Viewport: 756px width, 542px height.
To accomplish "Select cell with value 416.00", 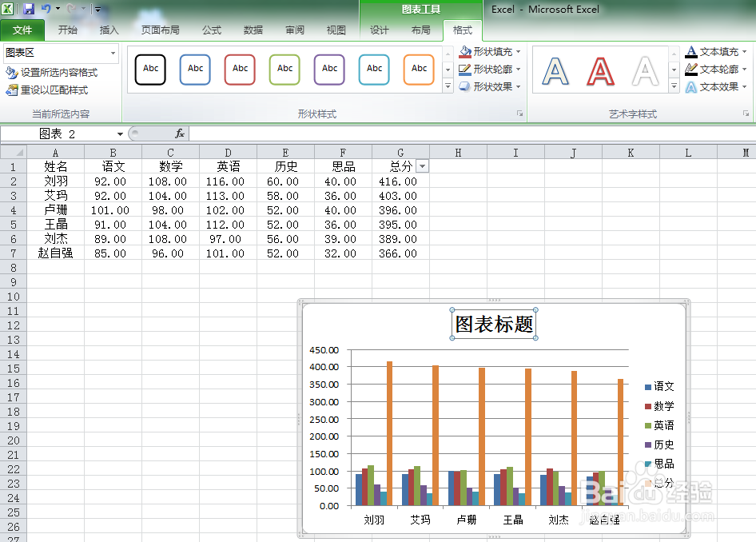I will coord(400,181).
